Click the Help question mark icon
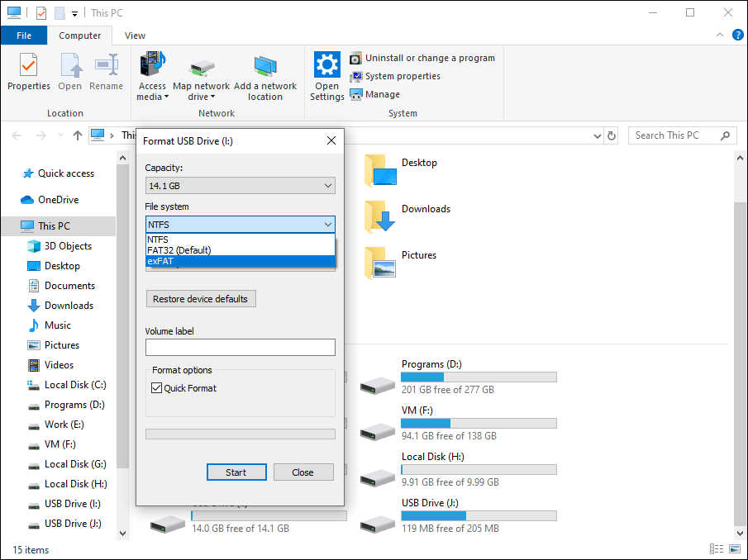This screenshot has width=748, height=560. click(737, 35)
